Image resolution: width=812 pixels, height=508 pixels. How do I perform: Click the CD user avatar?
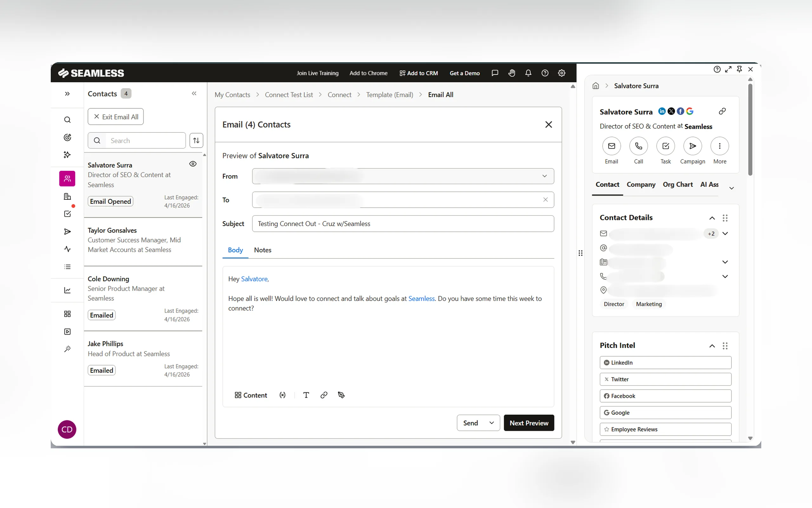coord(67,429)
